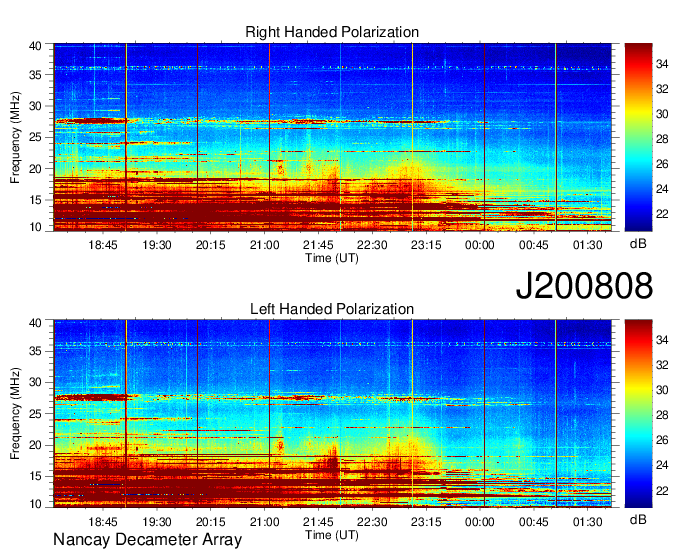Click "Frequency (MHz)" on the Left Handed plot
This screenshot has height=552, width=680.
(x=15, y=414)
